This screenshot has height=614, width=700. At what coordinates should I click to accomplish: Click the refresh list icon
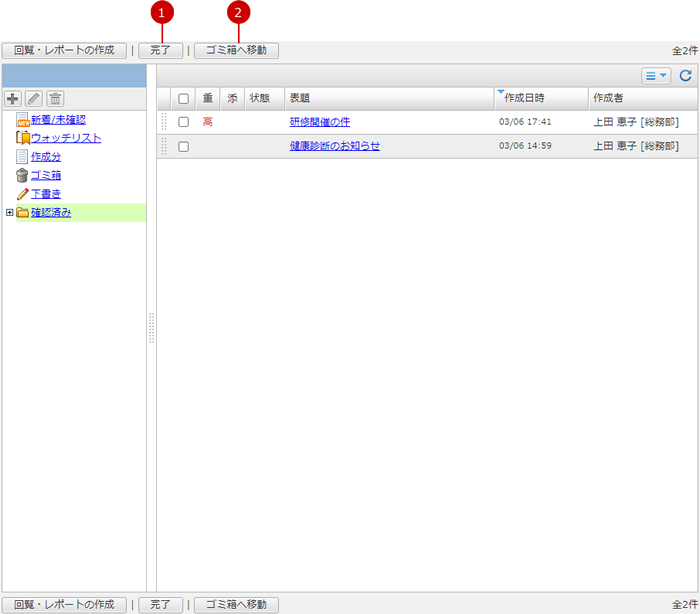tap(685, 75)
